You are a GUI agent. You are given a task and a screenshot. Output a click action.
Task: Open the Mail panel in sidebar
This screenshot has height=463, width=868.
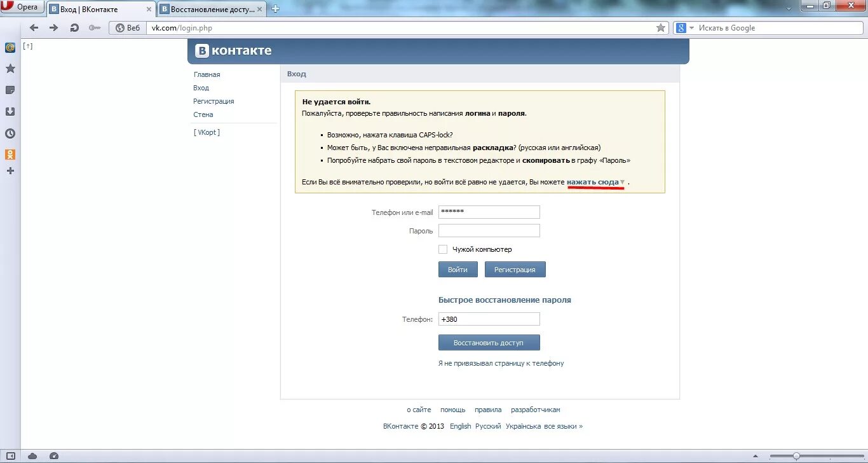tap(10, 48)
